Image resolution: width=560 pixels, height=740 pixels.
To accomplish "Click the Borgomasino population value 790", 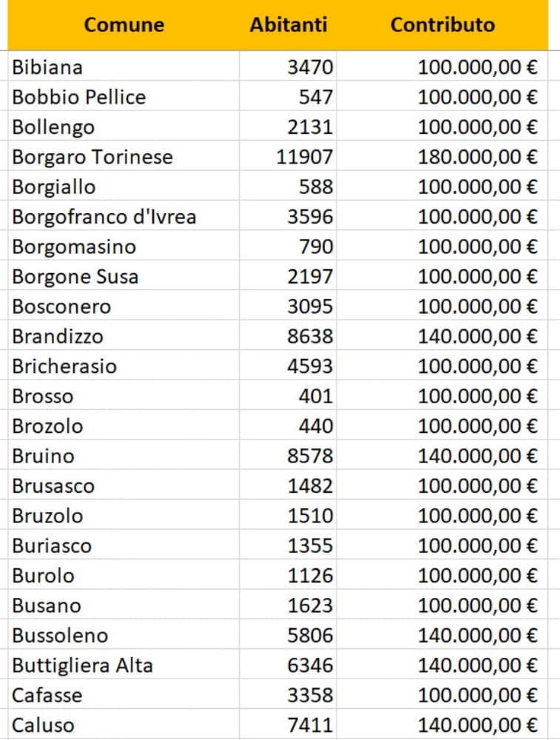I will click(x=316, y=246).
